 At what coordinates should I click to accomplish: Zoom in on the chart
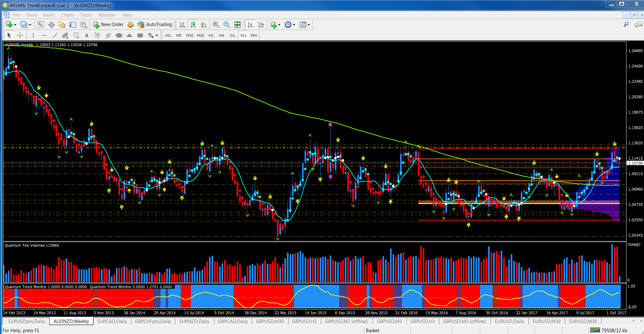click(216, 24)
